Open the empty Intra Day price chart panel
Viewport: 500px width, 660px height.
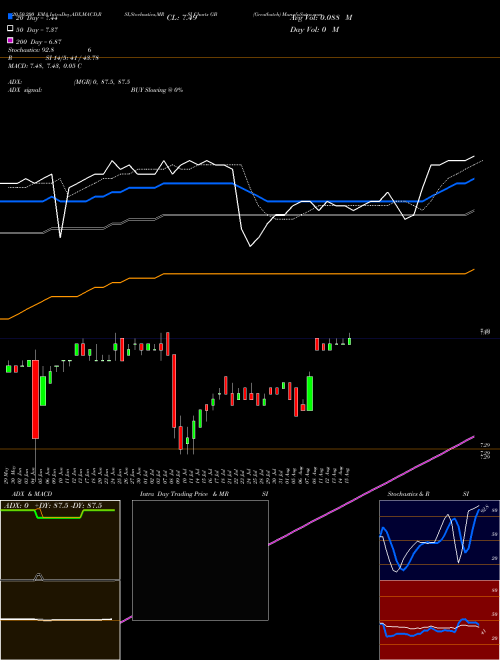point(200,560)
